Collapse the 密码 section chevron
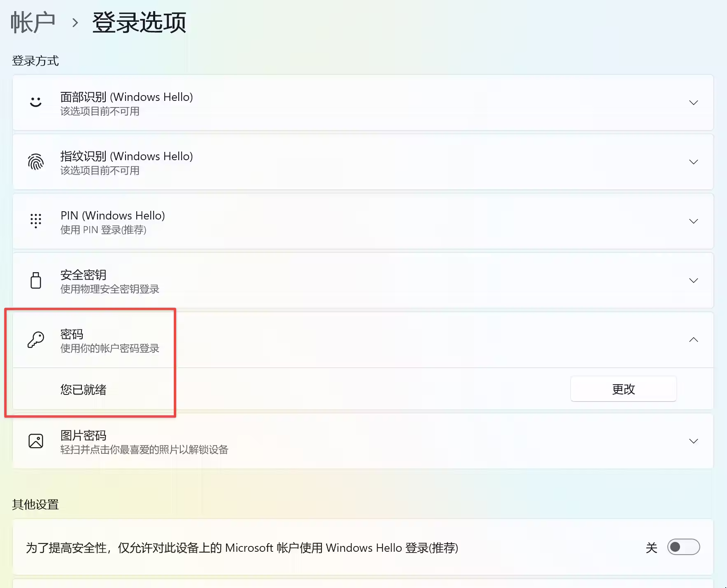 pos(693,340)
